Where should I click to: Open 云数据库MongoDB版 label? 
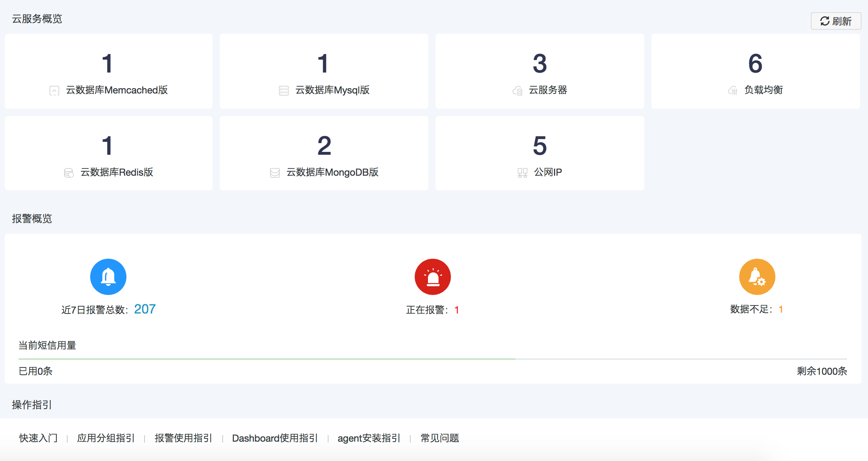333,172
